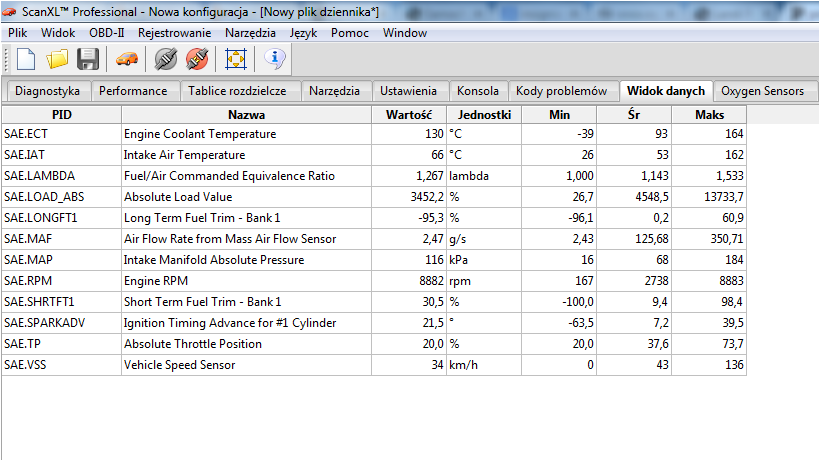Image resolution: width=819 pixels, height=460 pixels.
Task: Select the SAE.ECT row
Action: 374,134
